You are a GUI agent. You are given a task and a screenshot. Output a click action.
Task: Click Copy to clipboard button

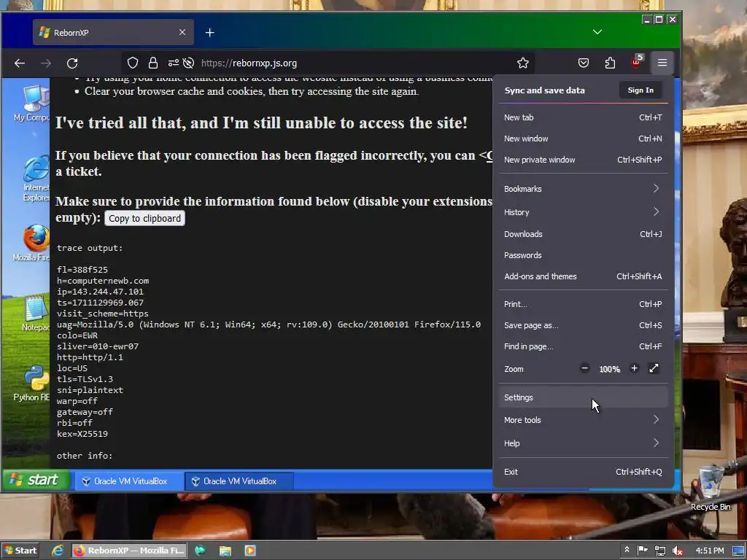(145, 218)
